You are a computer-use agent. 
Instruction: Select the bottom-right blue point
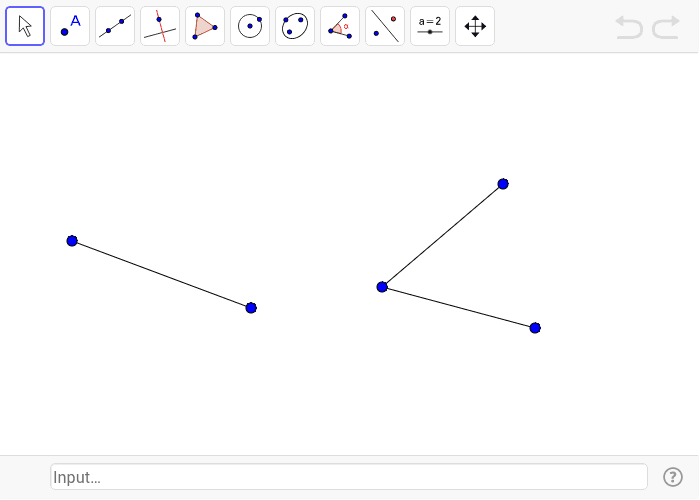pyautogui.click(x=535, y=328)
